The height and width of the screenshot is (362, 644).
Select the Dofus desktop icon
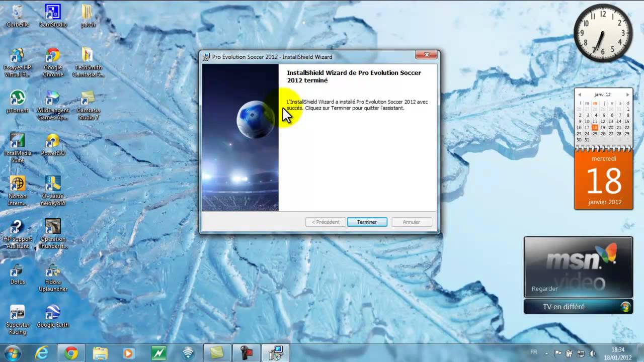pyautogui.click(x=17, y=274)
